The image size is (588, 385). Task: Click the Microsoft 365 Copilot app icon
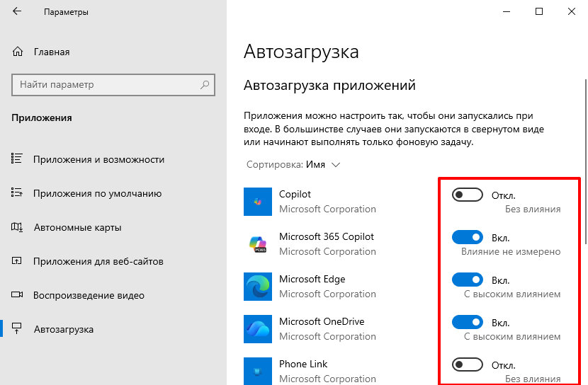click(258, 243)
